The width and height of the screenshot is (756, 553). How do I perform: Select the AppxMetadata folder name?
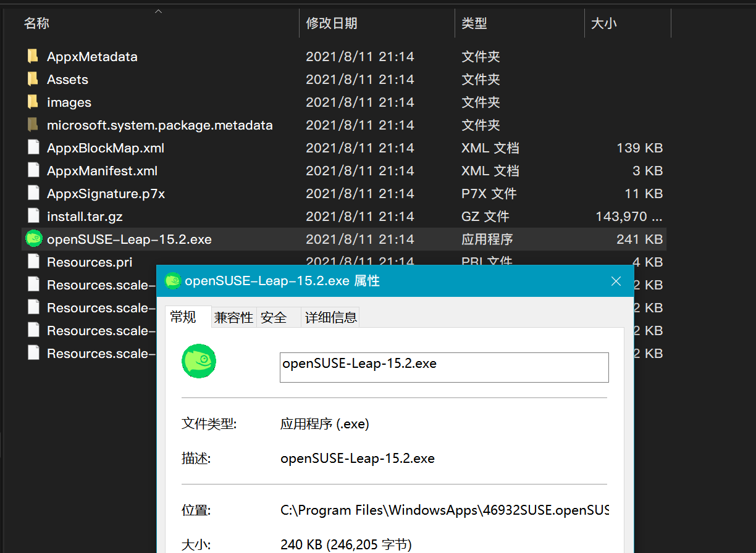(92, 57)
